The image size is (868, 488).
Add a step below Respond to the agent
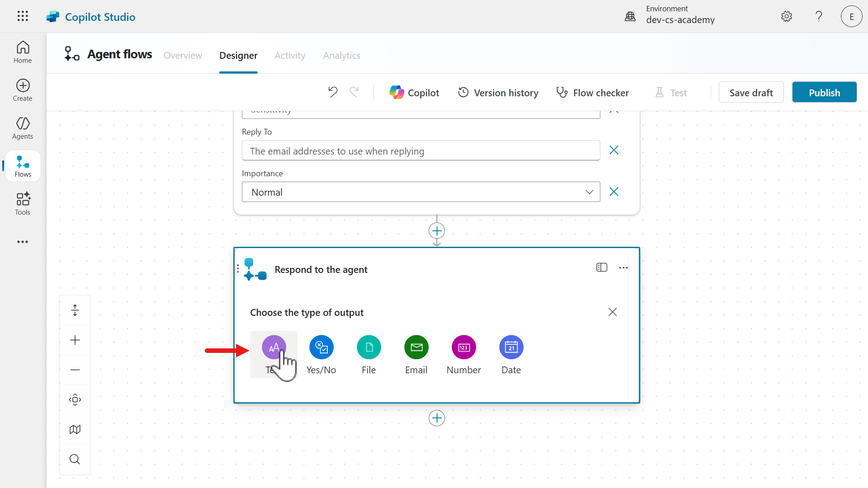pos(436,418)
